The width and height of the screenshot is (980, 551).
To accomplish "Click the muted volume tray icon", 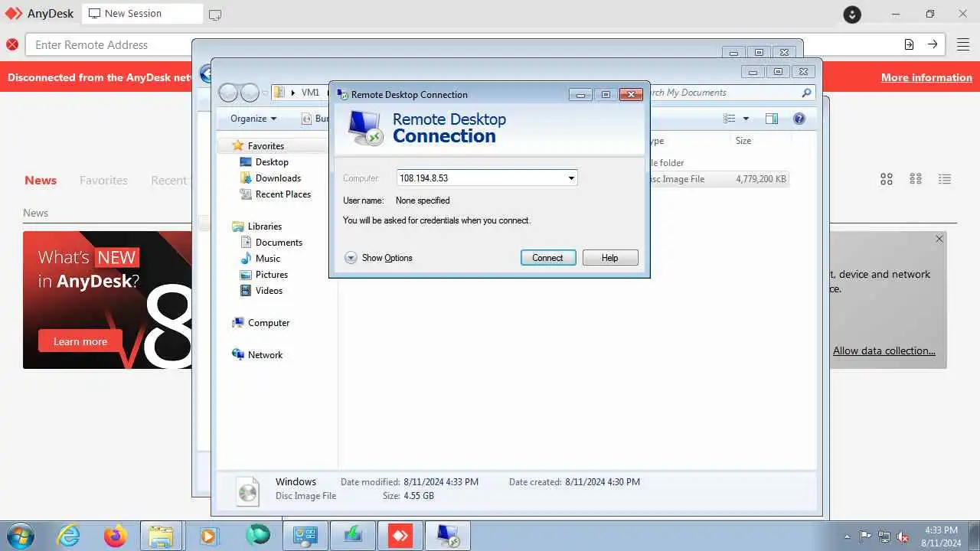I will coord(903,536).
